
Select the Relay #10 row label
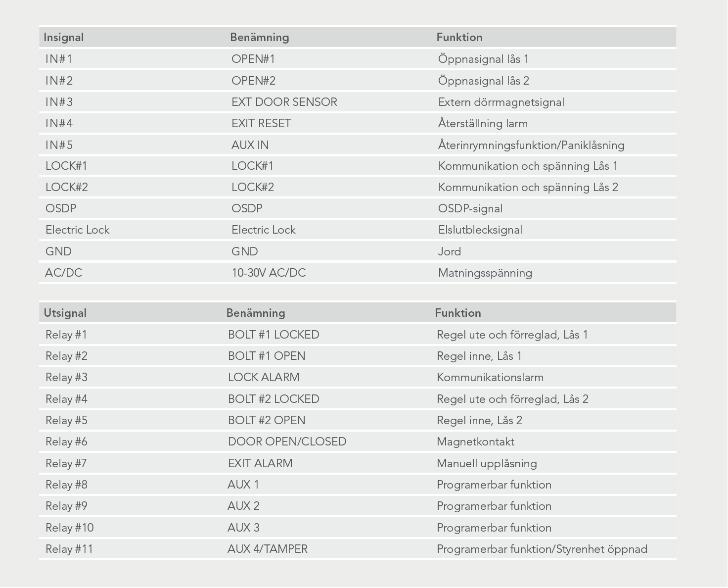pos(70,528)
